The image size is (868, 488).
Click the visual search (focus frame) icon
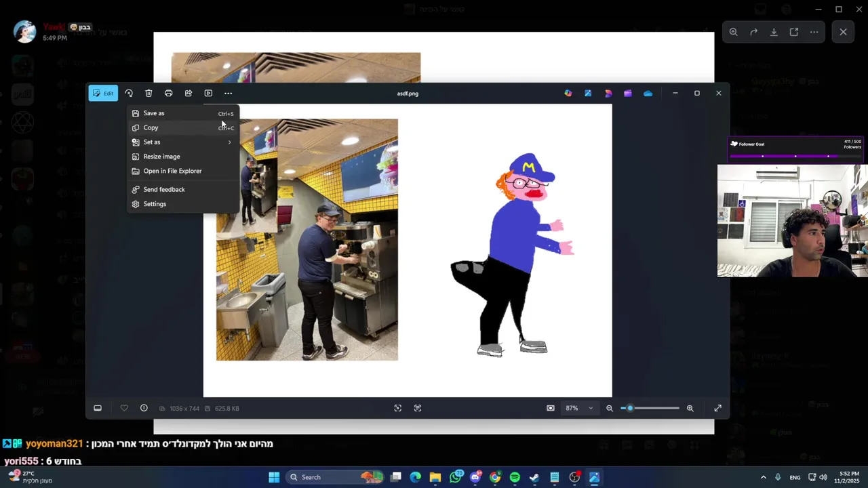coord(398,408)
